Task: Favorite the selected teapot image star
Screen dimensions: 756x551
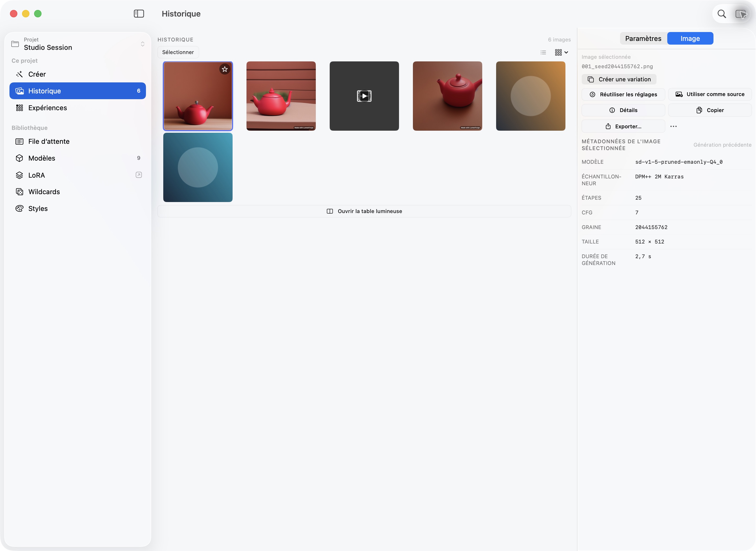Action: tap(225, 69)
